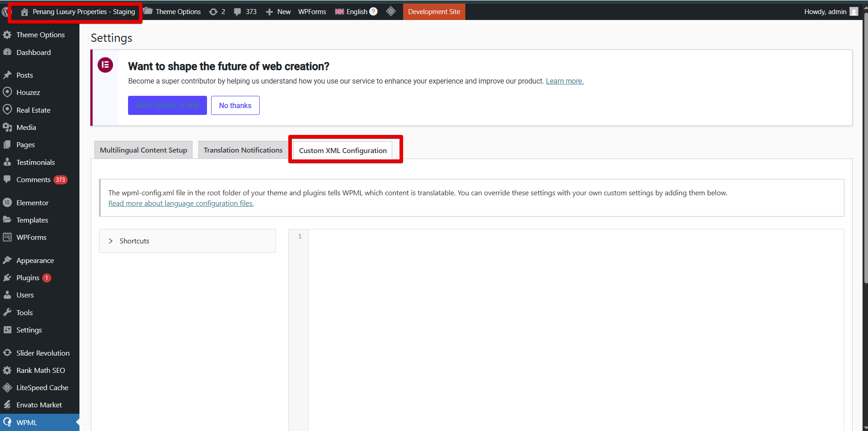
Task: Open Read more about language configuration files
Action: point(181,203)
